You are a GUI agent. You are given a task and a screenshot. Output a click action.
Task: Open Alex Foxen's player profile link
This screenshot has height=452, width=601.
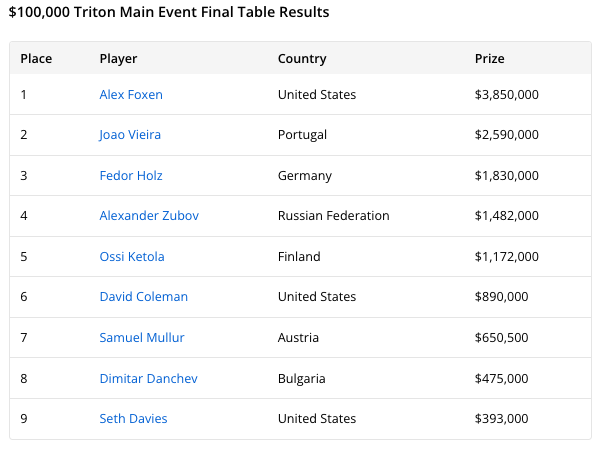(131, 95)
